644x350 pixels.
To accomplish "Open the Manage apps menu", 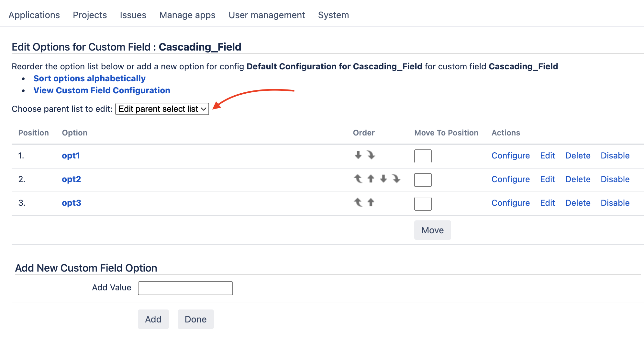I will (187, 15).
